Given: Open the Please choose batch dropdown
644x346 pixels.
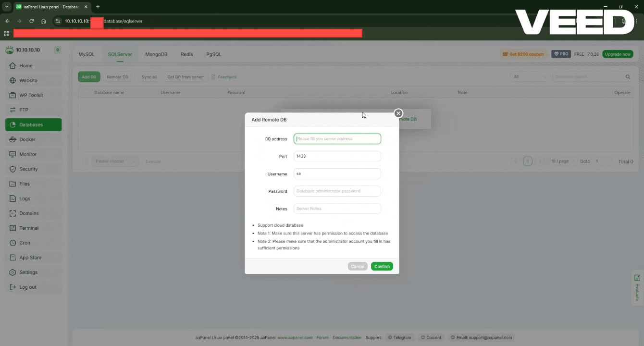Looking at the screenshot, I should pyautogui.click(x=115, y=161).
